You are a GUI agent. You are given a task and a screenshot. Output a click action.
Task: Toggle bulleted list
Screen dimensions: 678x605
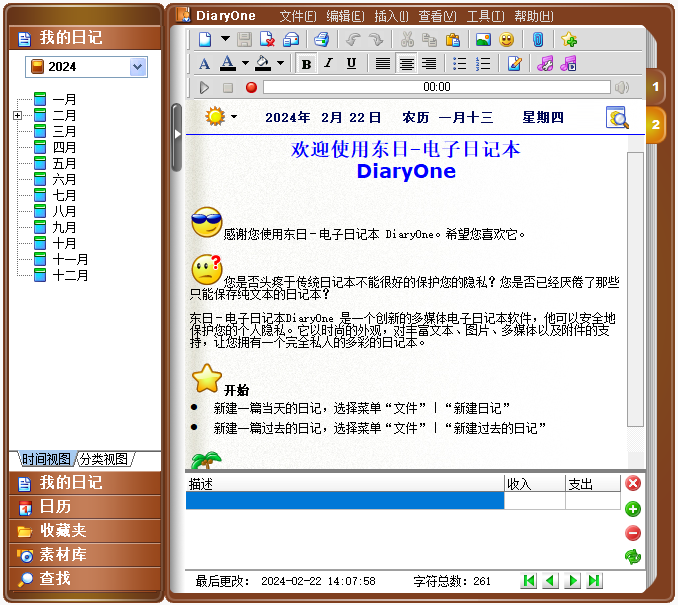[460, 64]
